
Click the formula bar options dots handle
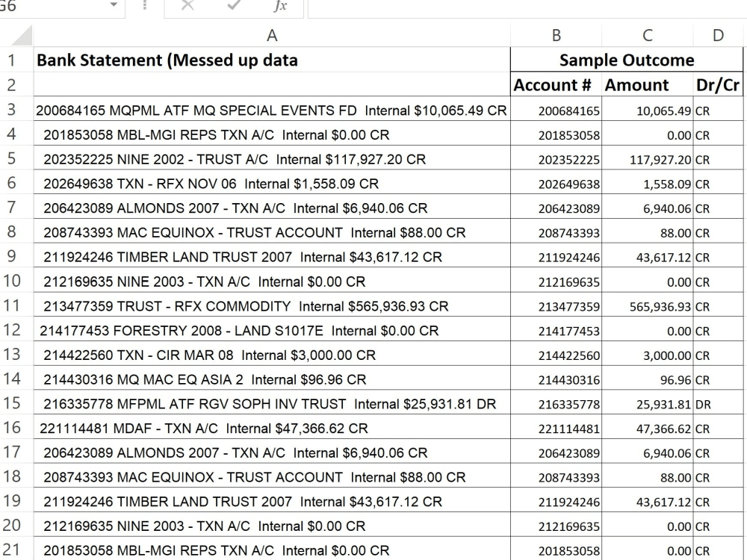145,4
